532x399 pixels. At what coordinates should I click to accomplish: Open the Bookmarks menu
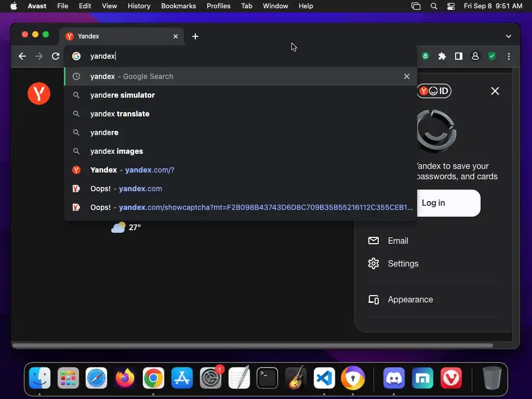tap(179, 6)
